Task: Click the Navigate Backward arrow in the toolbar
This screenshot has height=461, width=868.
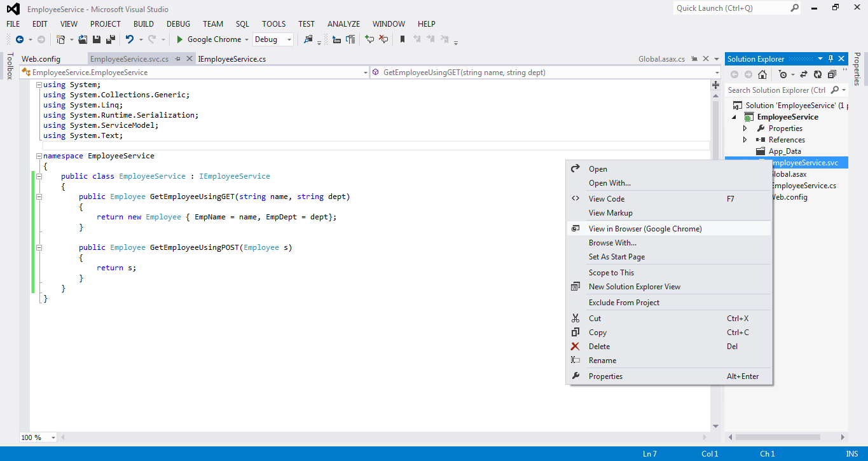Action: (19, 39)
